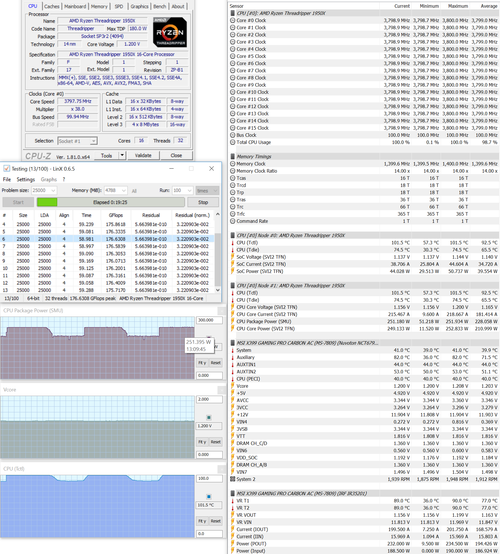
Task: Click the clock icon beside Core #0 Clock
Action: (x=233, y=20)
